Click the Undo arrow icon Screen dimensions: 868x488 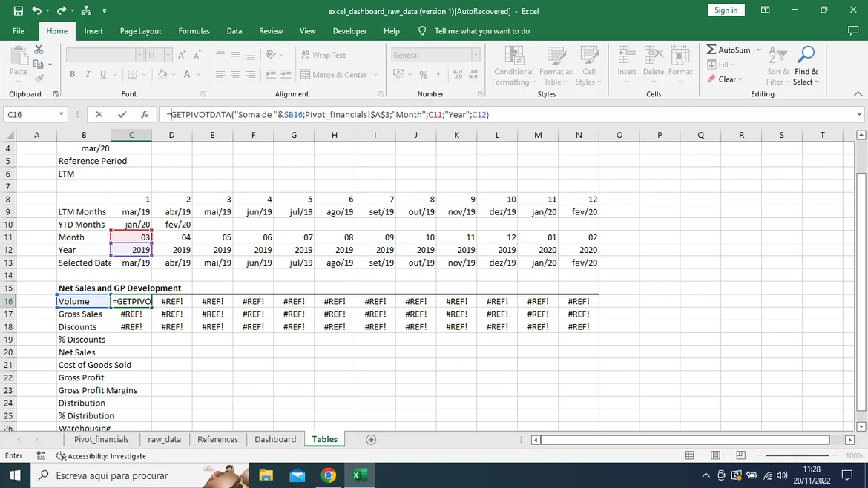(x=37, y=11)
